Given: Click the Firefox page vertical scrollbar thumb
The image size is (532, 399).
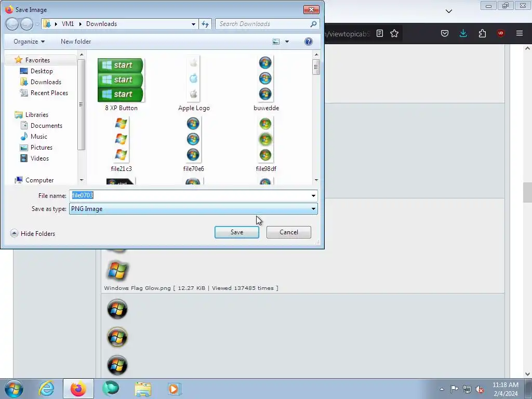Looking at the screenshot, I should click(x=527, y=192).
